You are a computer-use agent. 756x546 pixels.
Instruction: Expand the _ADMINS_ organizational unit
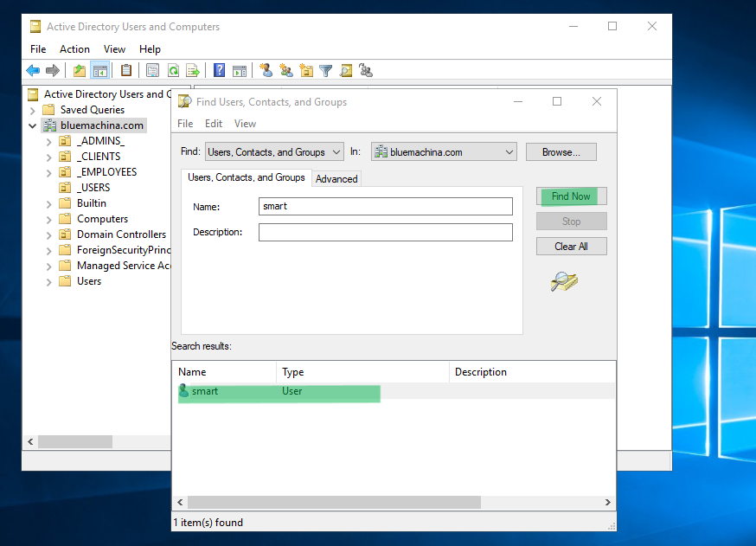[48, 142]
